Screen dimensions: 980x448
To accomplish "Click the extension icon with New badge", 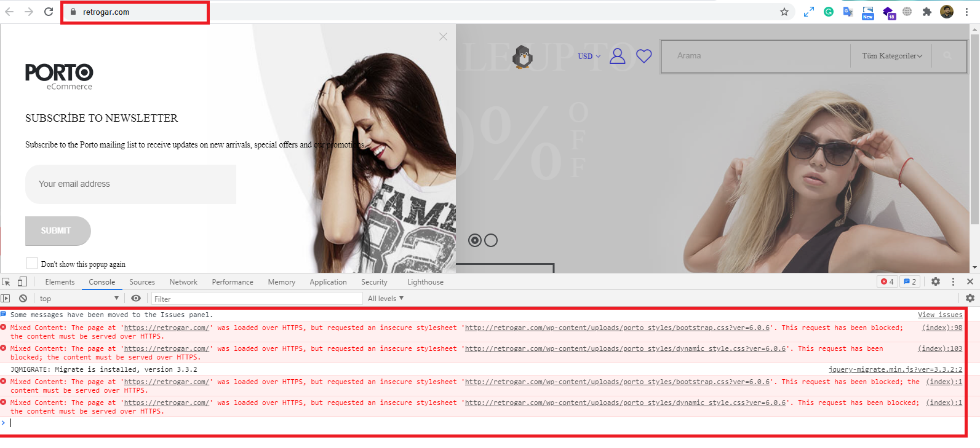I will point(868,12).
